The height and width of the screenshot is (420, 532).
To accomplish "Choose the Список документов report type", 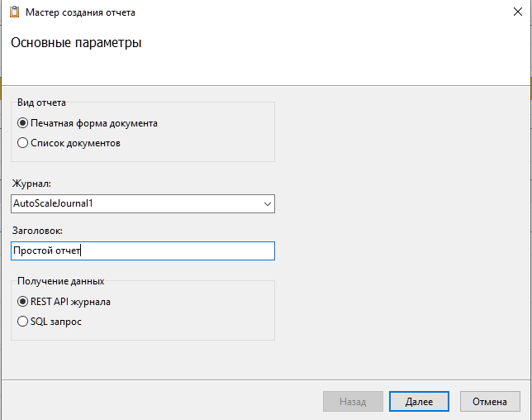I will 23,143.
